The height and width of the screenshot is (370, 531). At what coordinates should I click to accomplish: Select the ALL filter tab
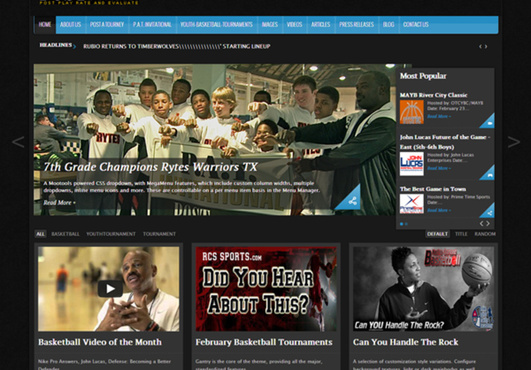click(x=40, y=234)
